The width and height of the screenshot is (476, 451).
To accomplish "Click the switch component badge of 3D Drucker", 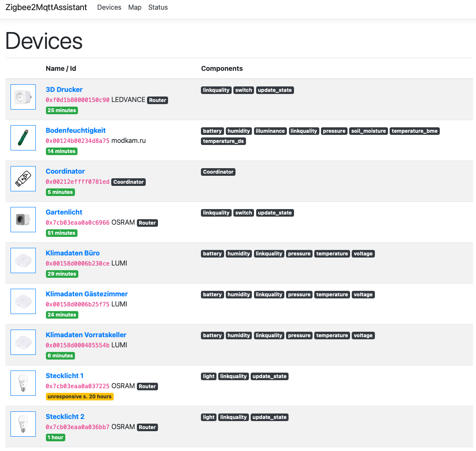I will 243,90.
